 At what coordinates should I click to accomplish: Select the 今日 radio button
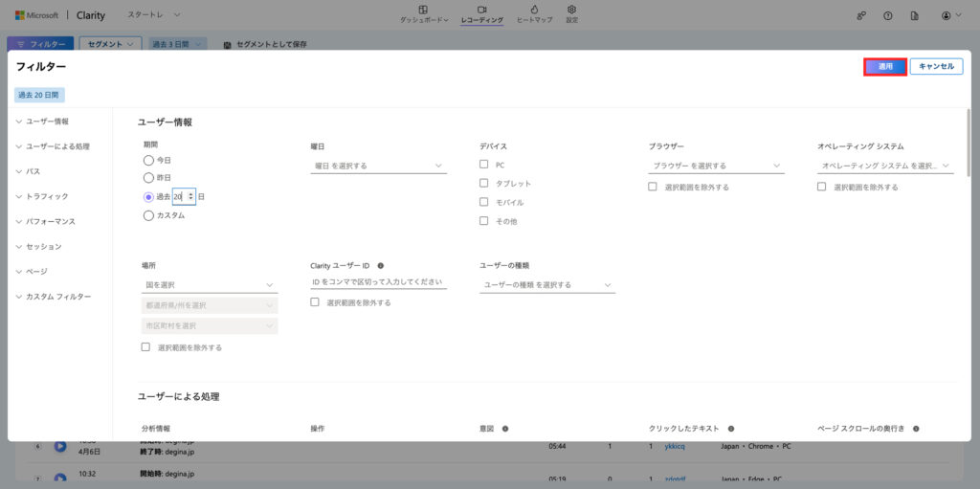pyautogui.click(x=148, y=160)
